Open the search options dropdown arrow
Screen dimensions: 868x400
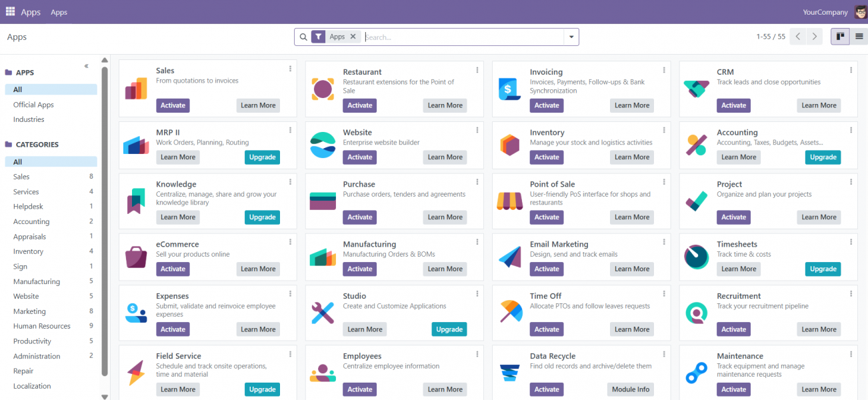[571, 37]
